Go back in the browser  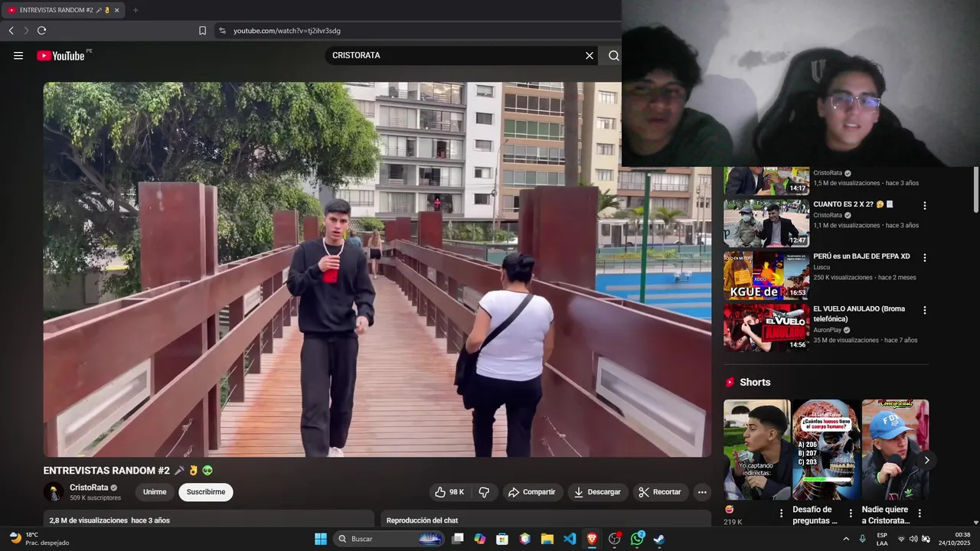point(11,31)
